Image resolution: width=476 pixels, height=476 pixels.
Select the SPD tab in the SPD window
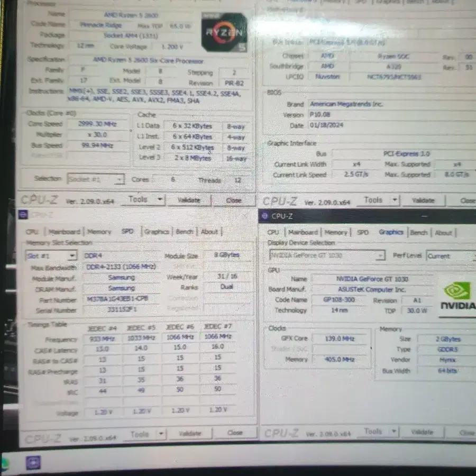(x=127, y=231)
